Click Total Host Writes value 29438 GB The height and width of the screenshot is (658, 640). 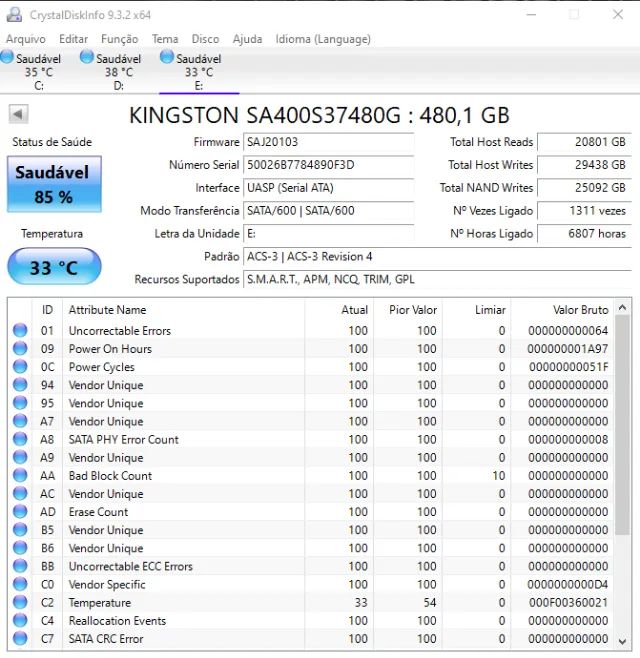(x=584, y=164)
